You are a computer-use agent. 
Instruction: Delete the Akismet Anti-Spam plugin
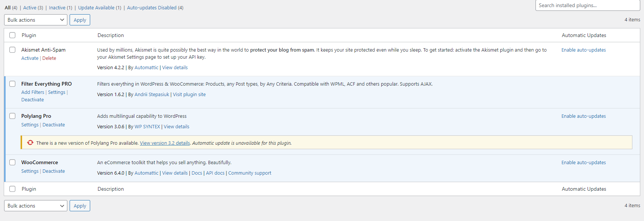click(x=49, y=58)
